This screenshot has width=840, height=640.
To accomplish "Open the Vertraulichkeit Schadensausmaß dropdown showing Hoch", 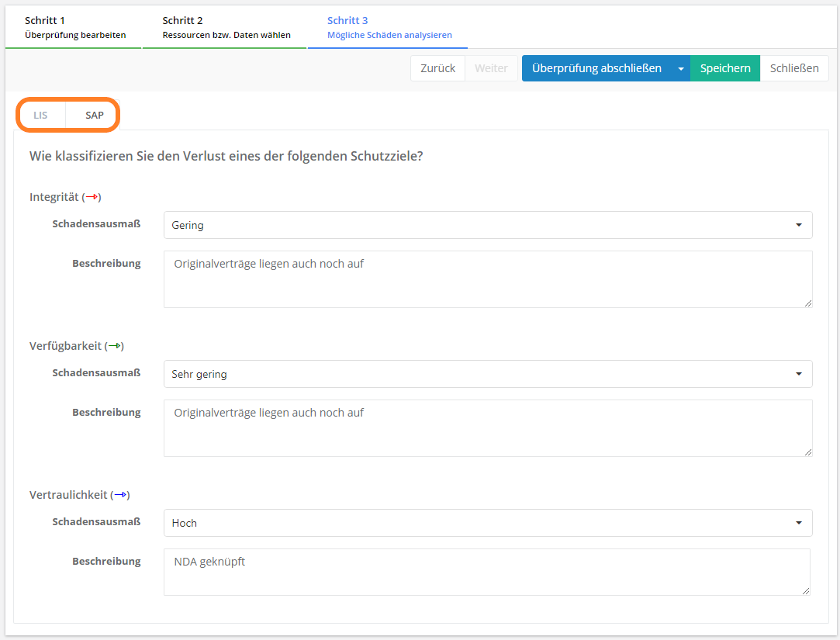I will point(488,523).
